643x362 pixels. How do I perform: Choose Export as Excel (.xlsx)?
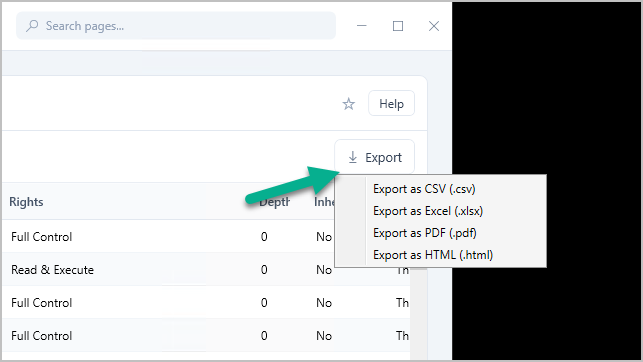428,211
